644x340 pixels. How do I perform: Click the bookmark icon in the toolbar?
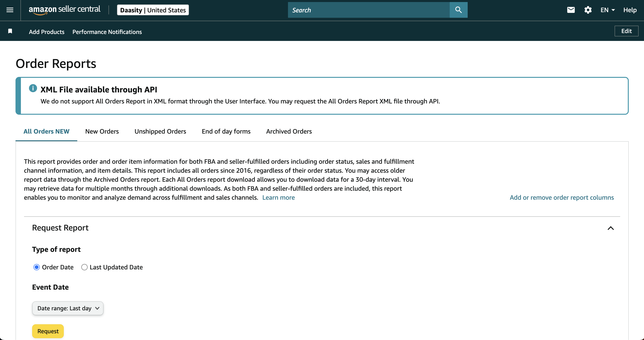[x=10, y=31]
